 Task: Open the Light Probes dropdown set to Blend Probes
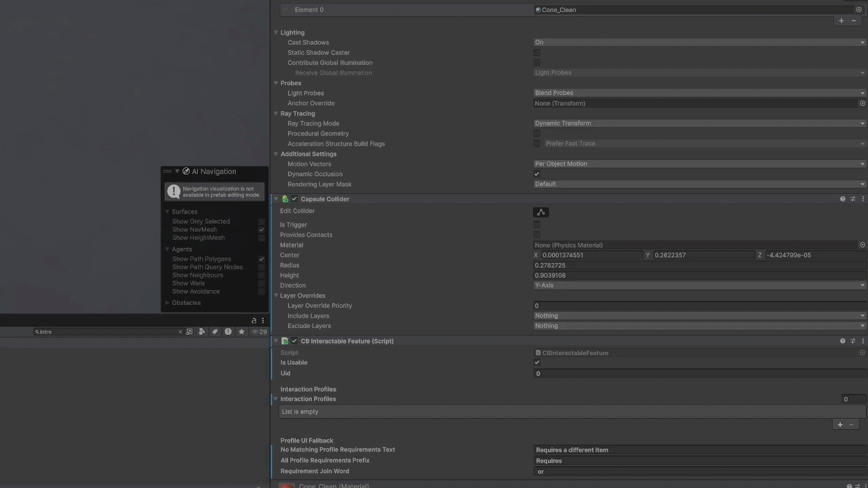[700, 93]
